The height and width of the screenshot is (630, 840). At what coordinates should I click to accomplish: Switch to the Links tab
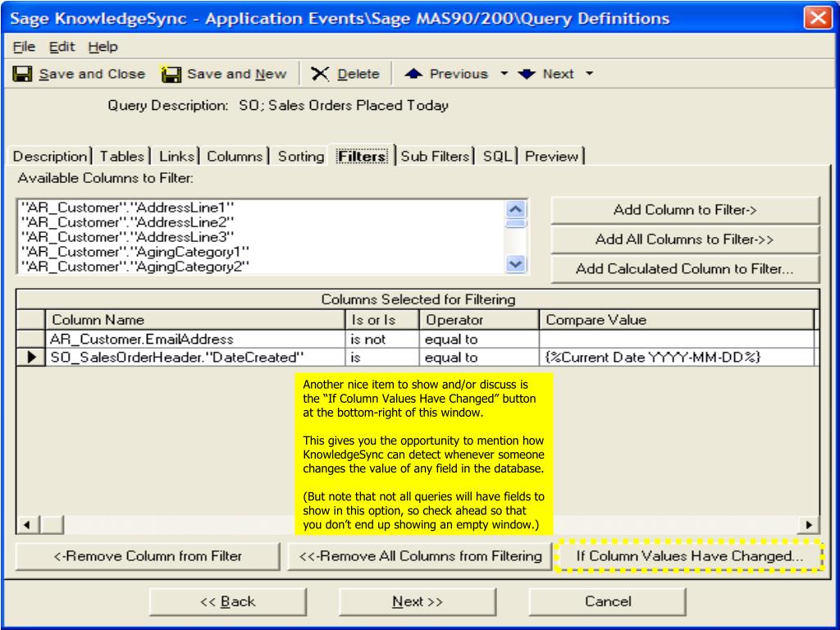176,156
